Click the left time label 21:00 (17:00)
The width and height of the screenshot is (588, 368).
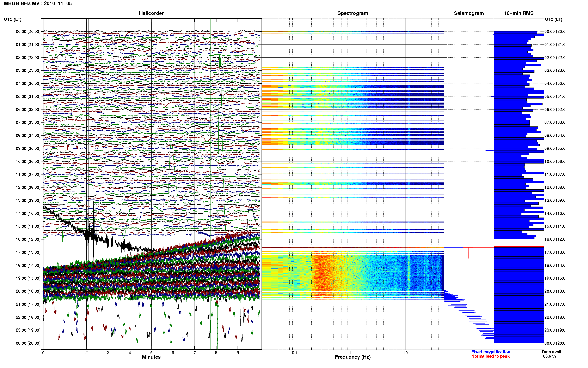point(28,304)
